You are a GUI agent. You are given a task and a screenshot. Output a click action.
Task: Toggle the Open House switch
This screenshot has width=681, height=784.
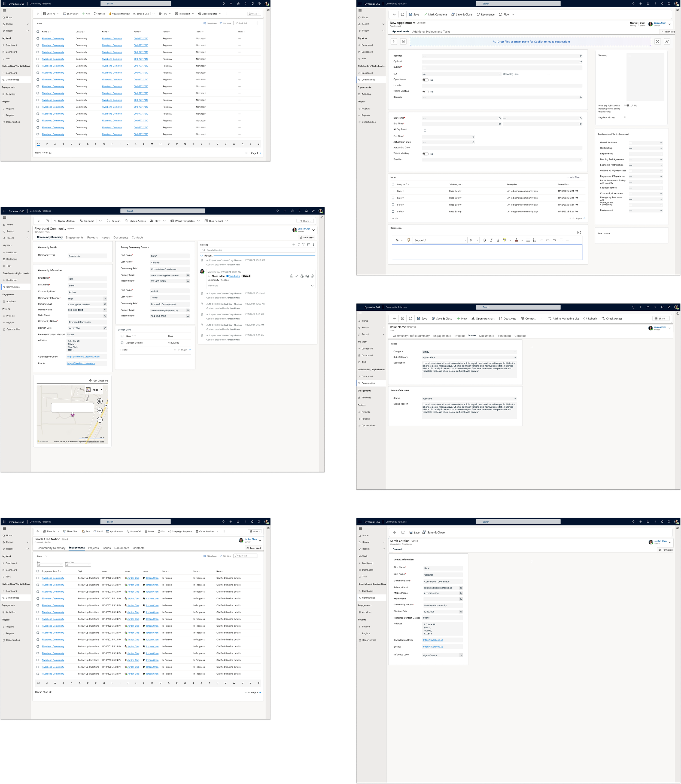point(425,80)
